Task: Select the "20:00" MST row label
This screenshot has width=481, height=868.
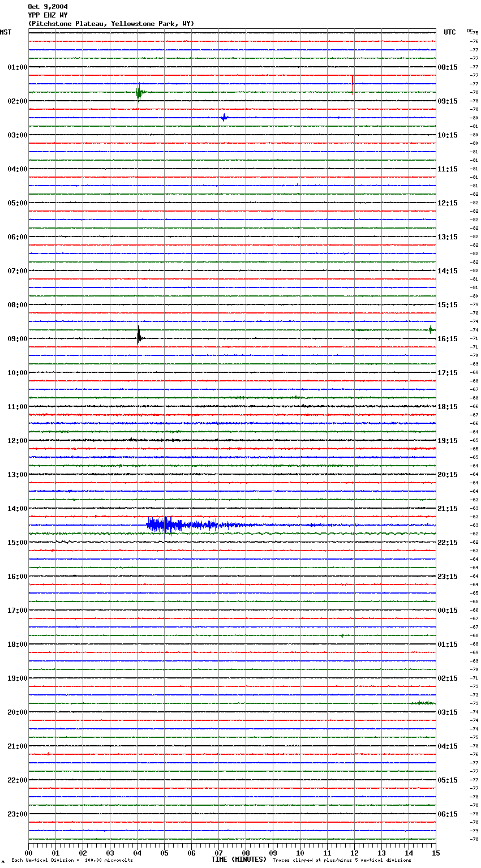Action: pyautogui.click(x=18, y=712)
